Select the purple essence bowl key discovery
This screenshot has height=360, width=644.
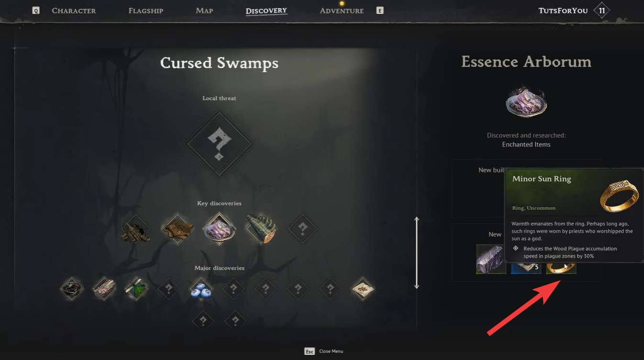point(219,229)
